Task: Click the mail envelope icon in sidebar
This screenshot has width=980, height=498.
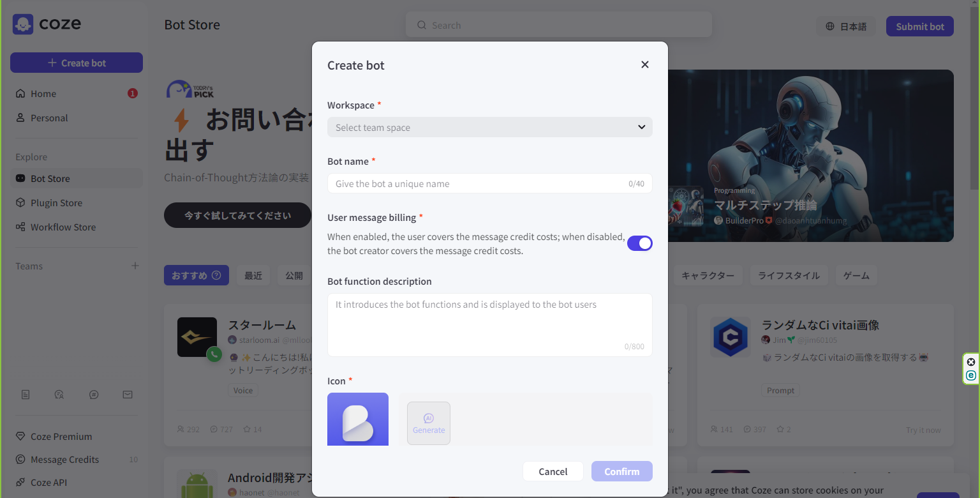Action: 128,395
